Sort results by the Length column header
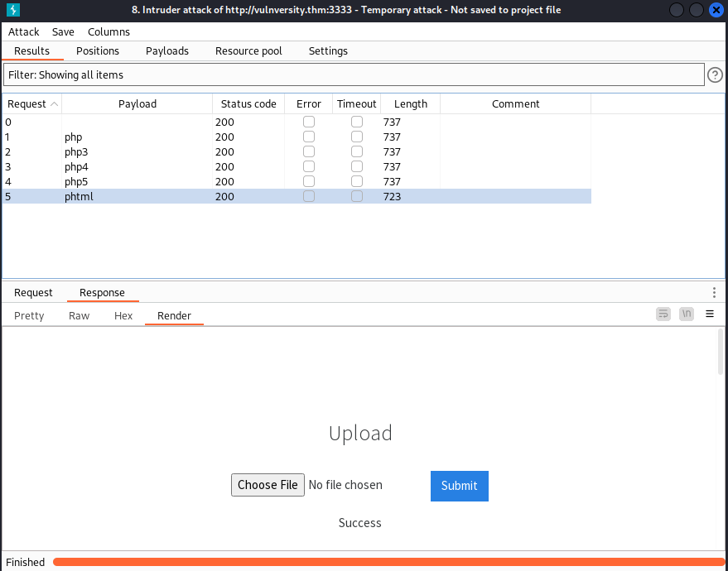 [x=411, y=104]
